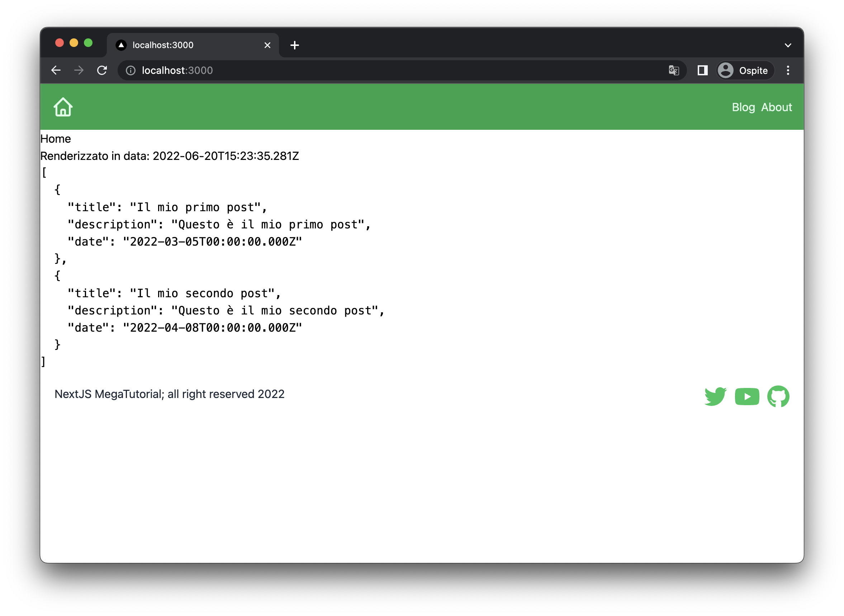Click the Ospite profile icon

pos(726,71)
